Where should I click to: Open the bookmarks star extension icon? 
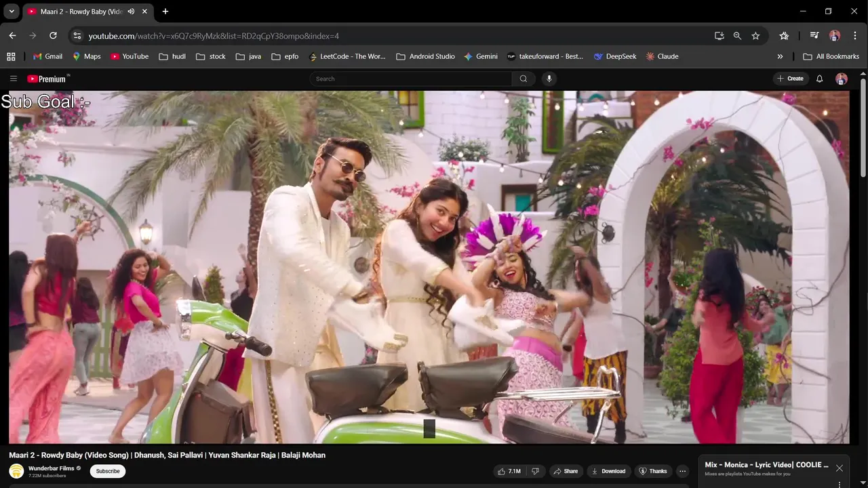pos(784,36)
